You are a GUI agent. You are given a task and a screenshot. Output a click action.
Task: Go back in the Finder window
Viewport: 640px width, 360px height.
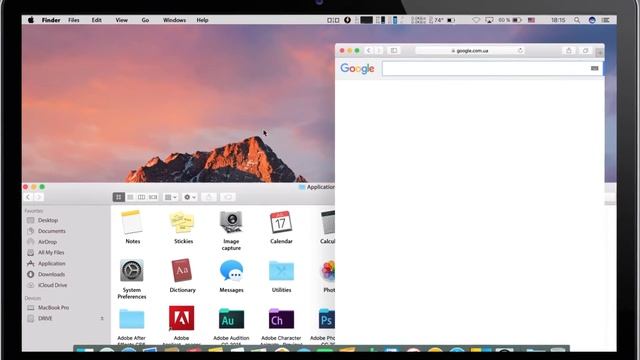point(28,197)
